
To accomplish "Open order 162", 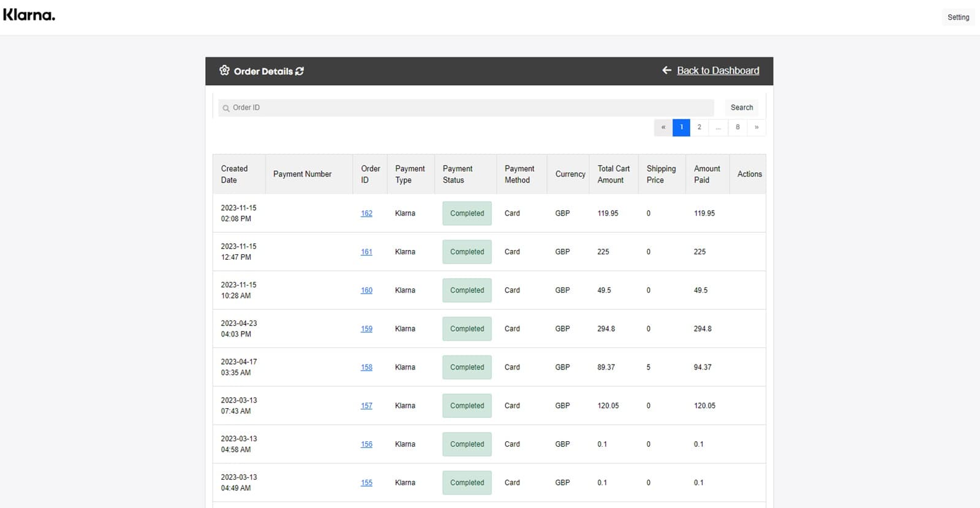I will pos(366,213).
